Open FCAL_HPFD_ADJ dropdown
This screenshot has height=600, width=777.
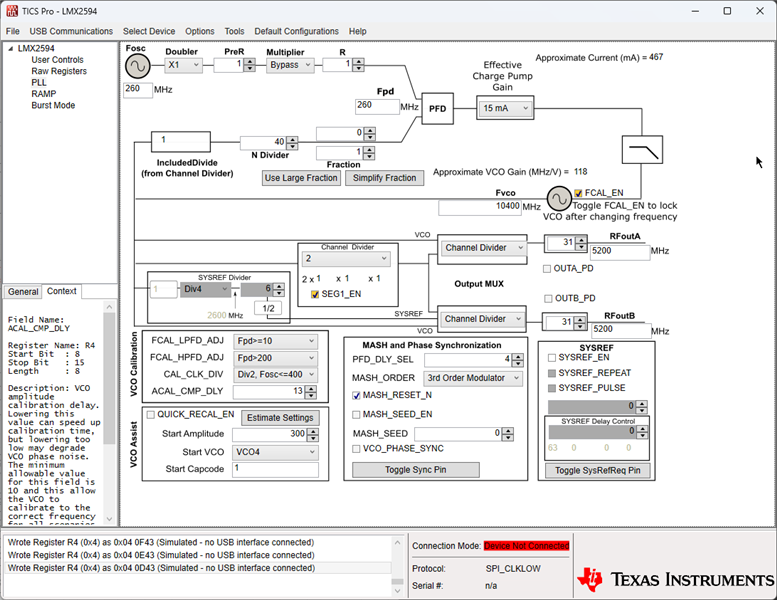coord(276,358)
